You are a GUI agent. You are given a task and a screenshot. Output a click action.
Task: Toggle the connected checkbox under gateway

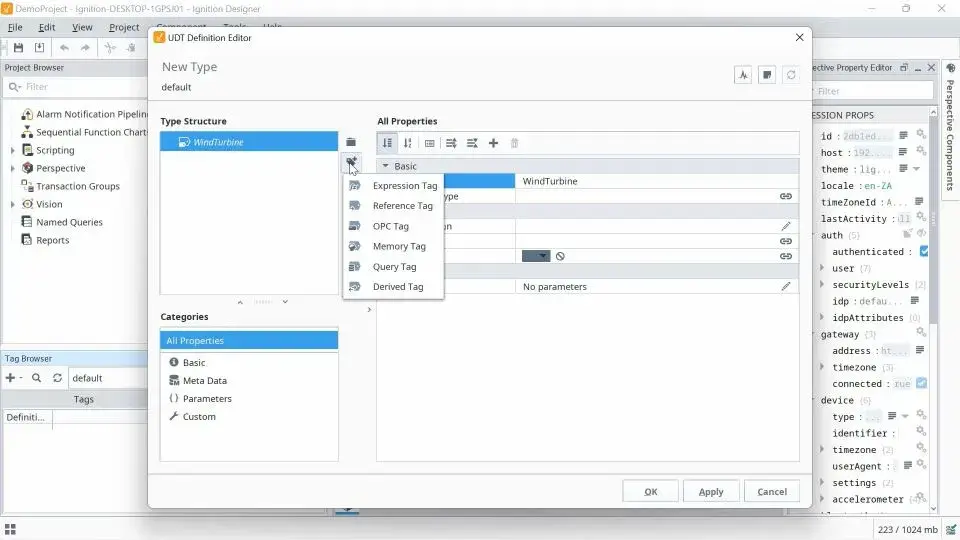pos(921,383)
